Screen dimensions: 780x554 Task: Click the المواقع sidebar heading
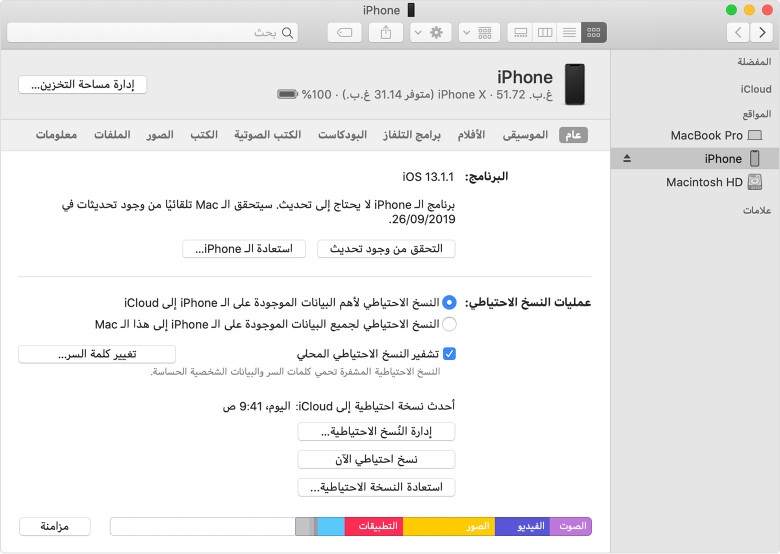point(757,114)
